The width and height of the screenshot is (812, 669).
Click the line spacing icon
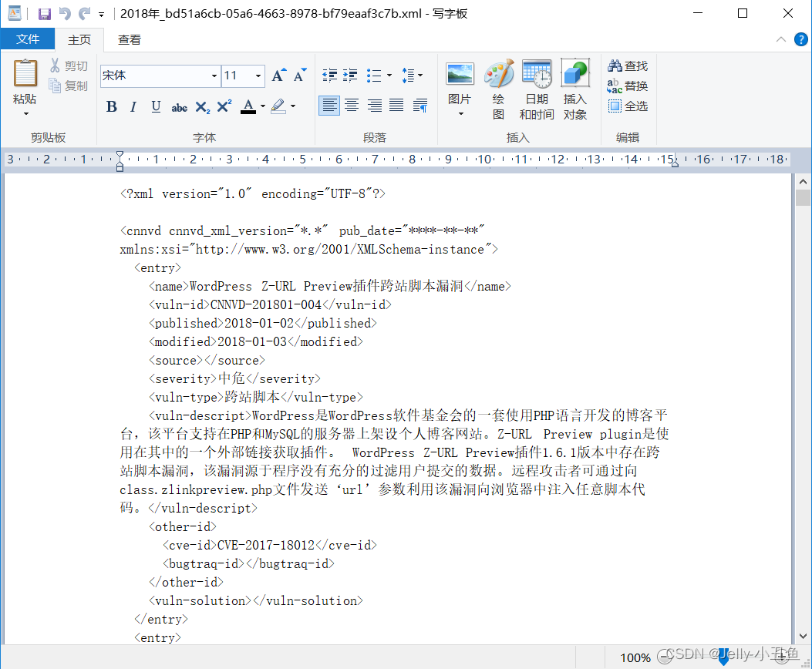coord(408,76)
